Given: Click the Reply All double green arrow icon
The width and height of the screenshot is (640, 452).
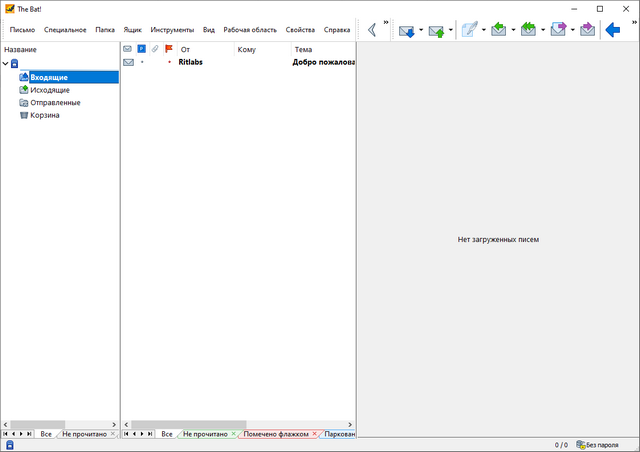Looking at the screenshot, I should (x=528, y=29).
